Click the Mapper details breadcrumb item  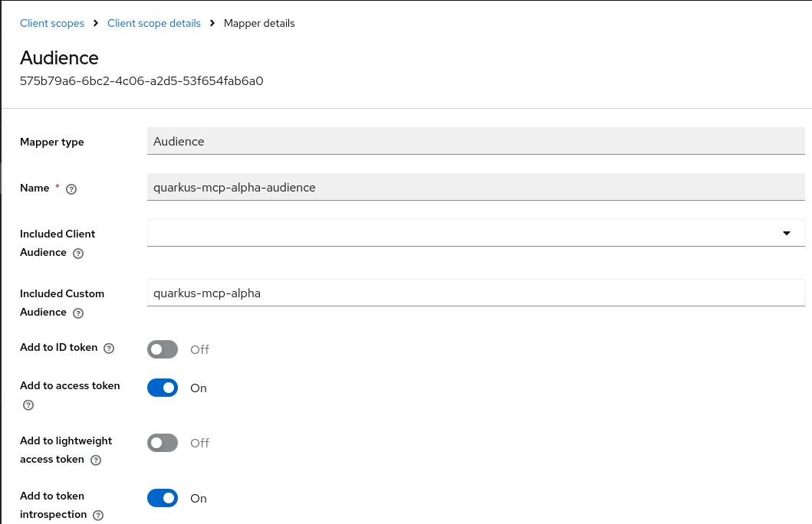point(259,23)
